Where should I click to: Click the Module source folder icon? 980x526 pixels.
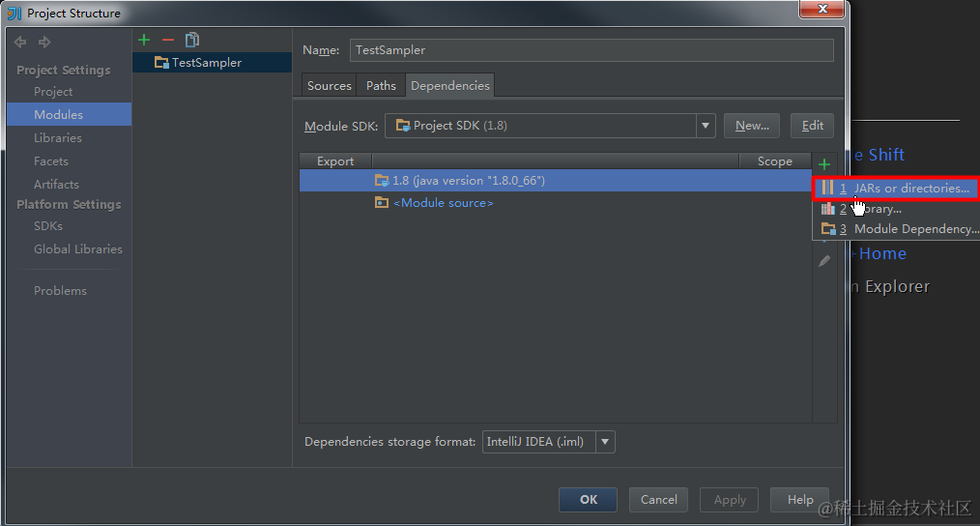(x=381, y=202)
